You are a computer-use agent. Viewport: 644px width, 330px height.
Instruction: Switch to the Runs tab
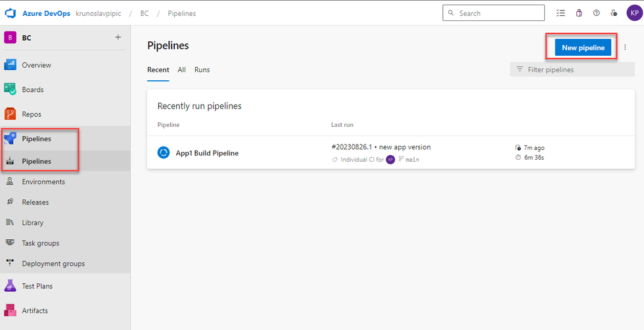pos(202,70)
